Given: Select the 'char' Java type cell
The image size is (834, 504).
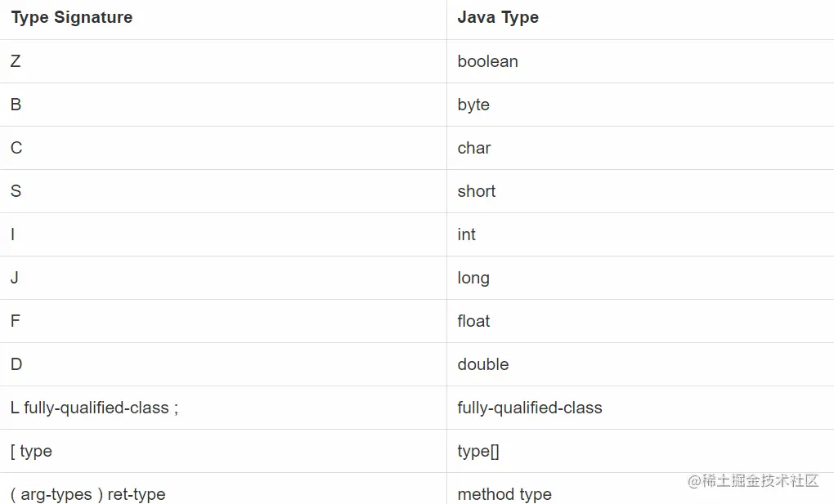Looking at the screenshot, I should click(x=474, y=148).
